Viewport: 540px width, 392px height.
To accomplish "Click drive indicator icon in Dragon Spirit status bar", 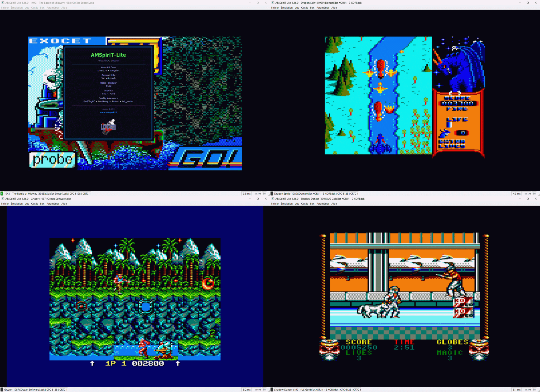I will pos(272,194).
